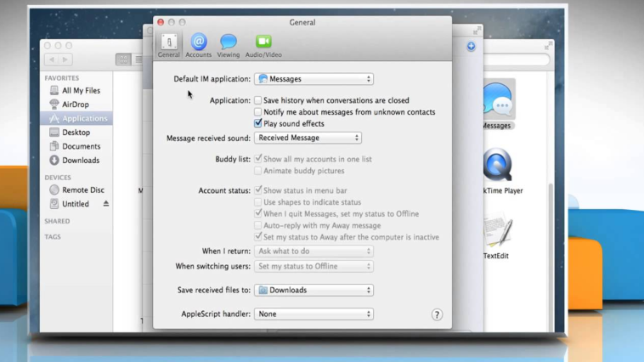The image size is (644, 362).
Task: Select Applications in the Finder sidebar
Action: click(x=84, y=119)
